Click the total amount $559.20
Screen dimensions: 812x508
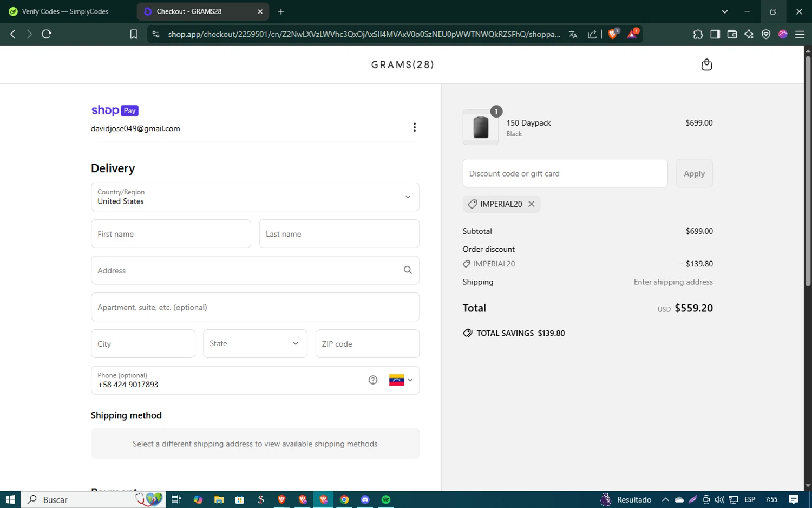point(693,308)
